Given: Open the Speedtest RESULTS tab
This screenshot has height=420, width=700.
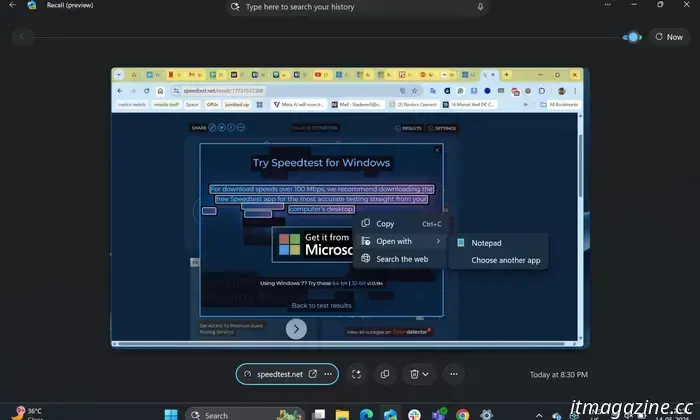Looking at the screenshot, I should (x=408, y=128).
